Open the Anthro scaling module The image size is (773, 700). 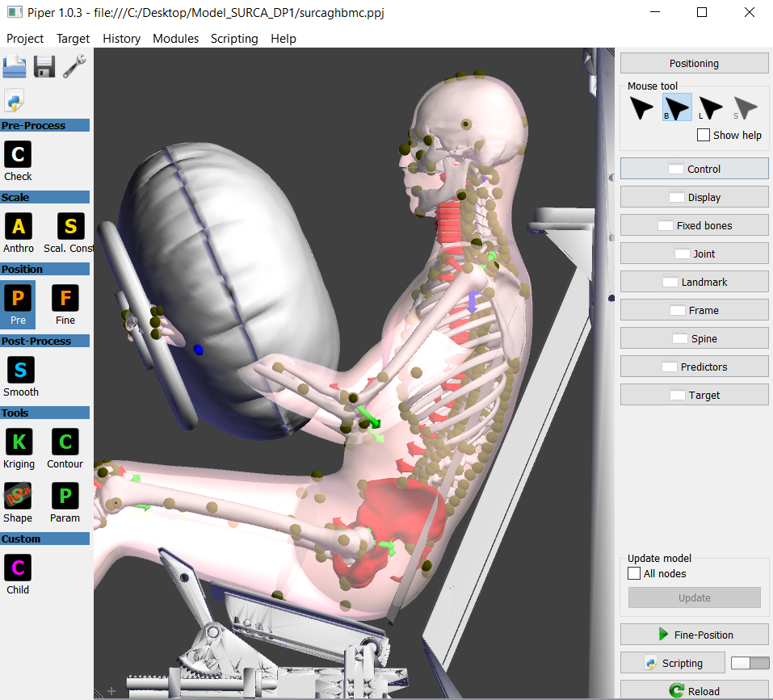(x=19, y=233)
